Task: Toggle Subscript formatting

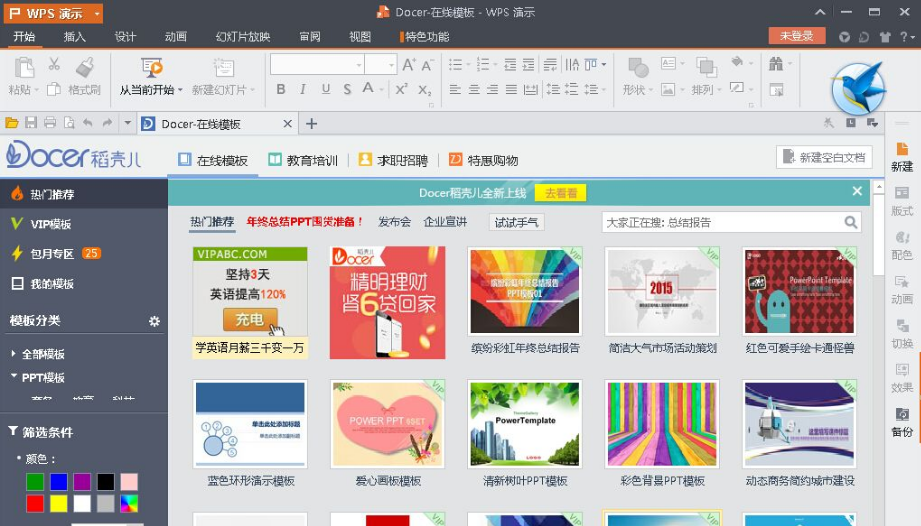Action: click(425, 90)
